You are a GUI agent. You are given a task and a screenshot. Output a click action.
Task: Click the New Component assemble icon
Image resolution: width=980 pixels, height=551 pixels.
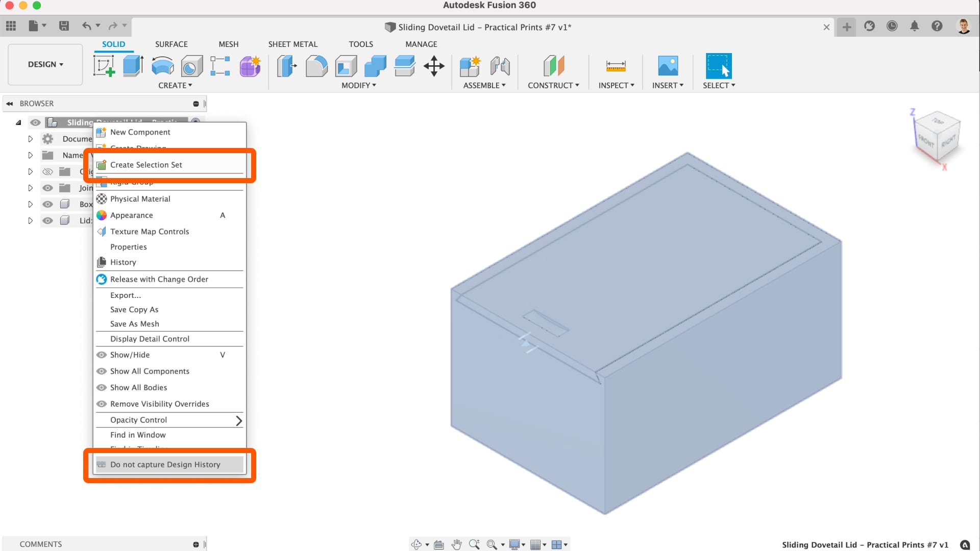coord(470,66)
